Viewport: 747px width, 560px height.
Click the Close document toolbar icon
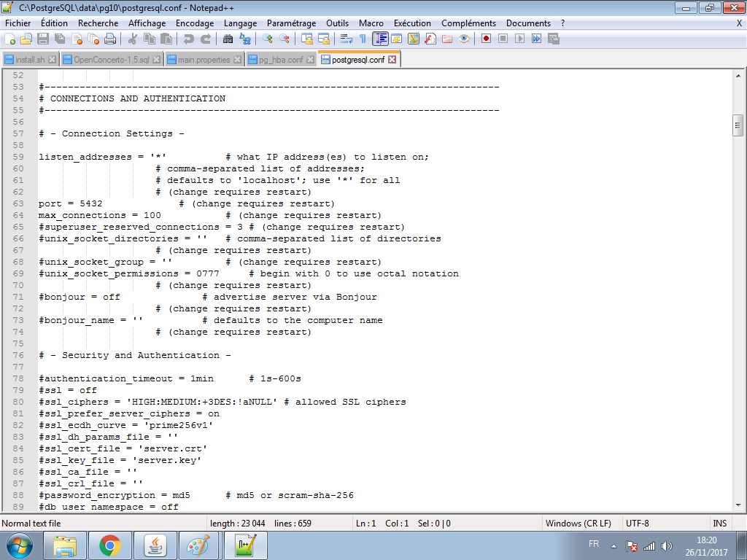click(x=77, y=39)
